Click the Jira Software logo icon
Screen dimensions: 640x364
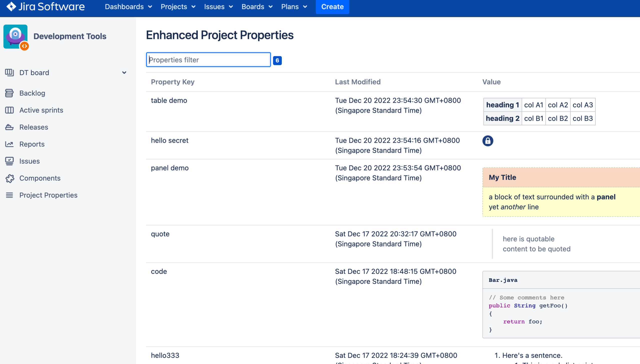click(11, 6)
